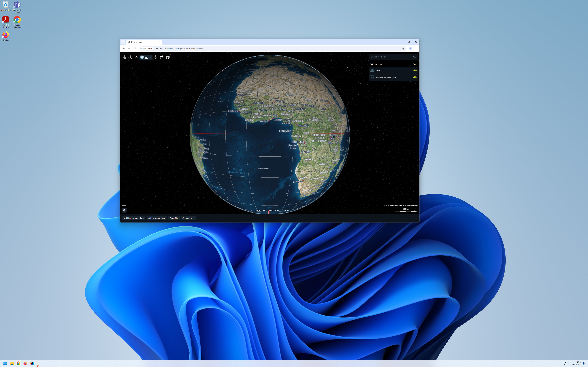Image resolution: width=588 pixels, height=367 pixels.
Task: Click the Open file button
Action: [173, 218]
